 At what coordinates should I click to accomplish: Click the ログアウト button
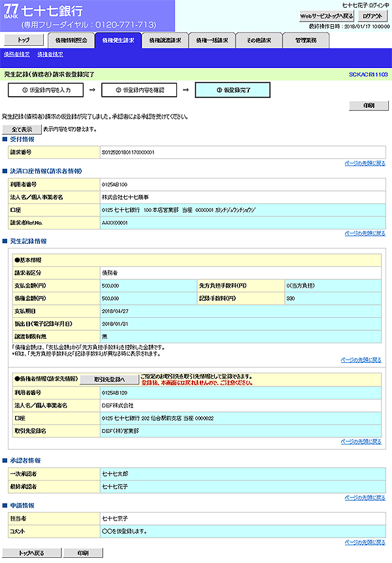(372, 16)
